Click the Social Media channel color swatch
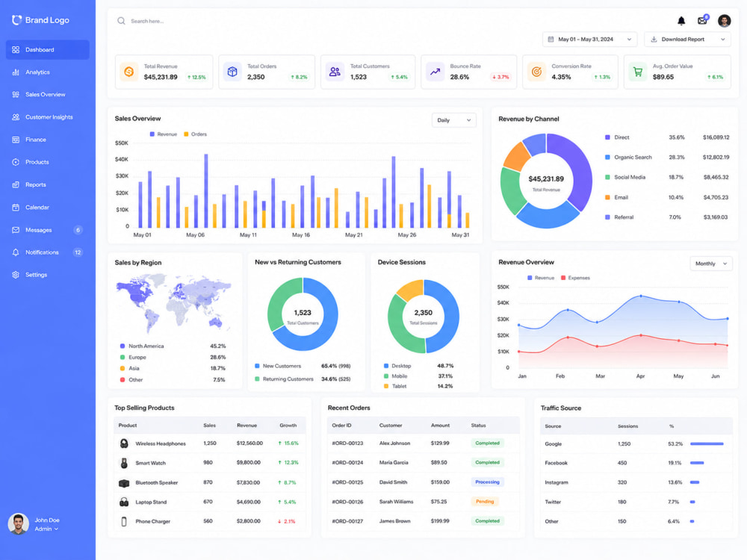 pyautogui.click(x=607, y=177)
